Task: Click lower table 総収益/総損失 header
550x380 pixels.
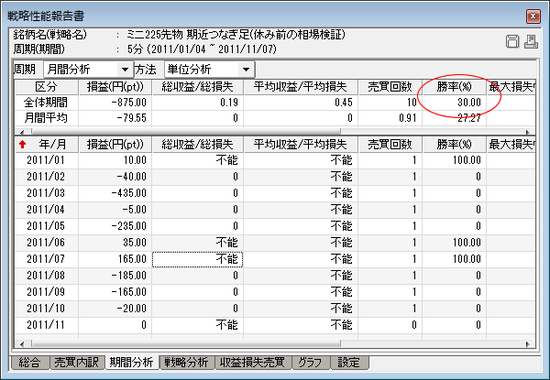Action: click(197, 144)
